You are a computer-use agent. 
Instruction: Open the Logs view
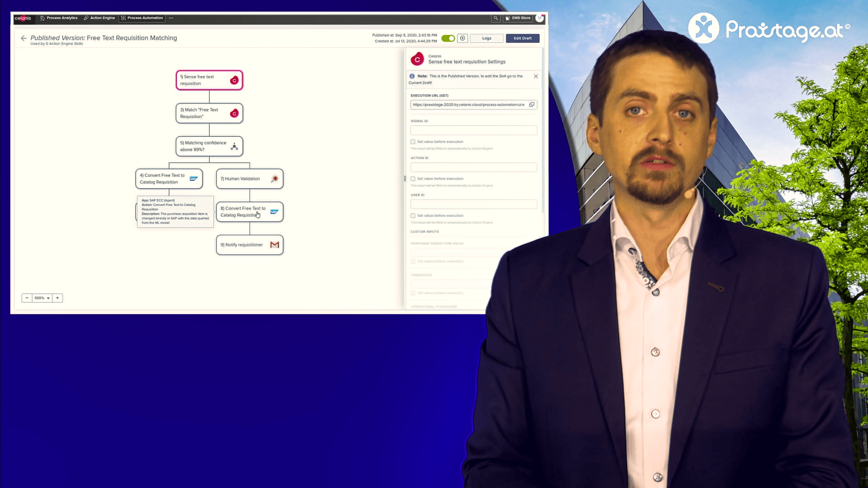pyautogui.click(x=486, y=38)
